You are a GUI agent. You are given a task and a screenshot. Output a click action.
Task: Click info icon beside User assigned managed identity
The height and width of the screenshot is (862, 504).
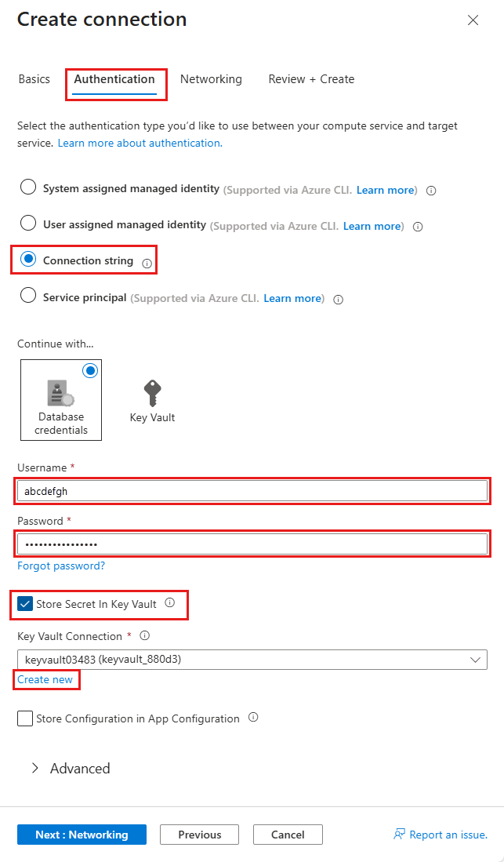point(418,227)
